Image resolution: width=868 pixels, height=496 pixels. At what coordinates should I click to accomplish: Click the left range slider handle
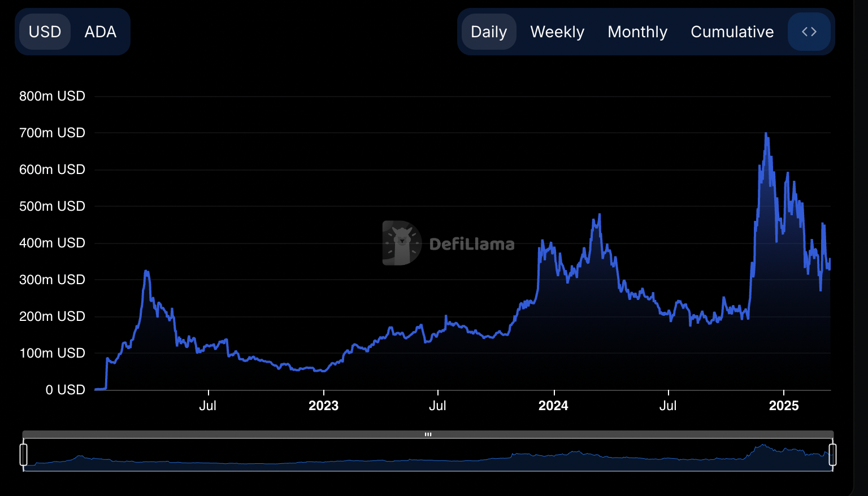pyautogui.click(x=24, y=455)
